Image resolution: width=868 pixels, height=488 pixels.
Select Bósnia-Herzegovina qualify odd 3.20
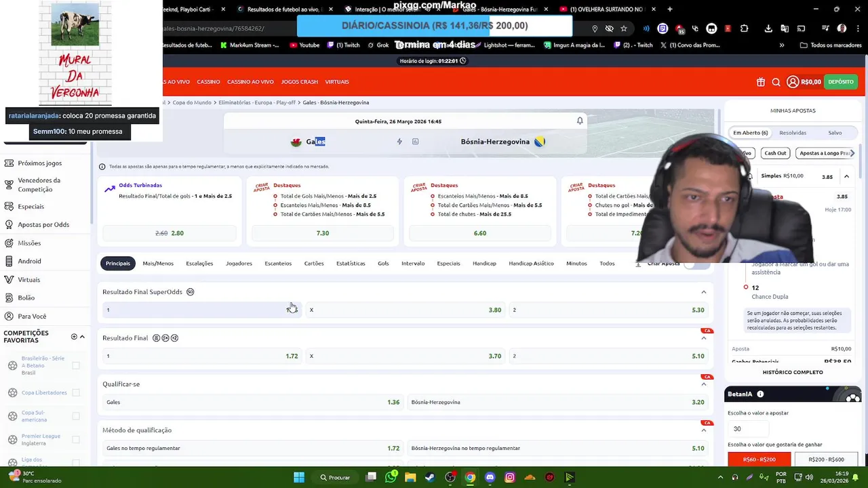tap(557, 402)
